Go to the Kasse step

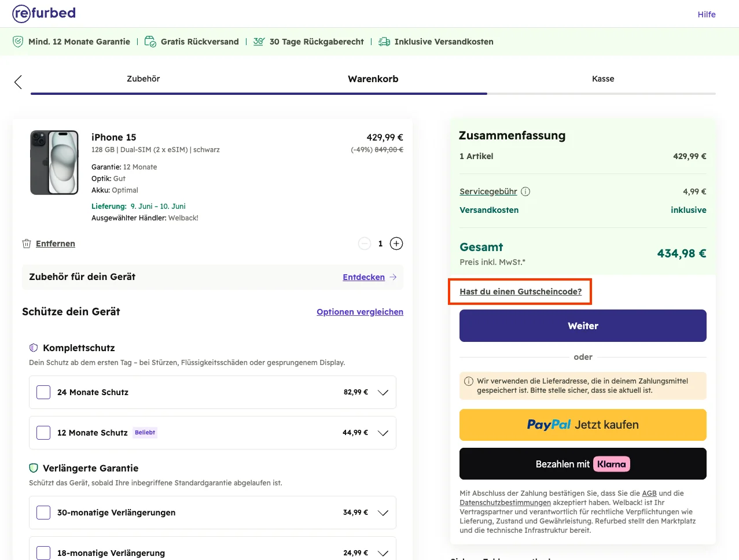click(x=603, y=79)
